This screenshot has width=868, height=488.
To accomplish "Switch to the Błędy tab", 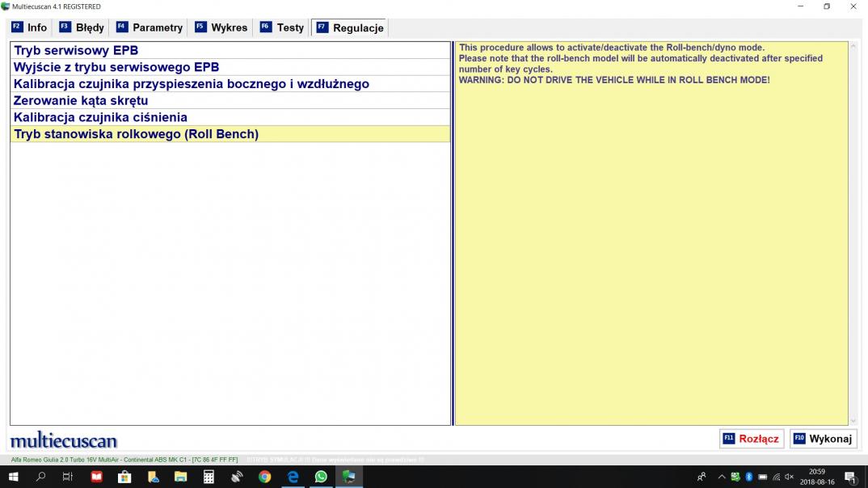I will pos(82,27).
